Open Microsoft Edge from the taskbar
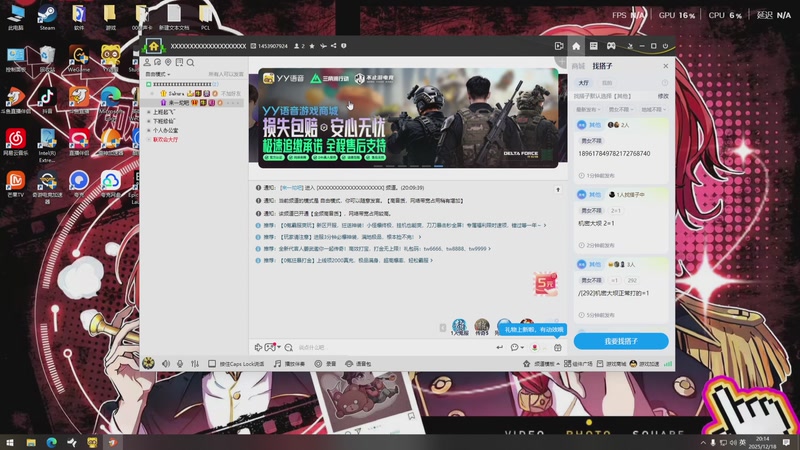The width and height of the screenshot is (800, 450). point(52,442)
